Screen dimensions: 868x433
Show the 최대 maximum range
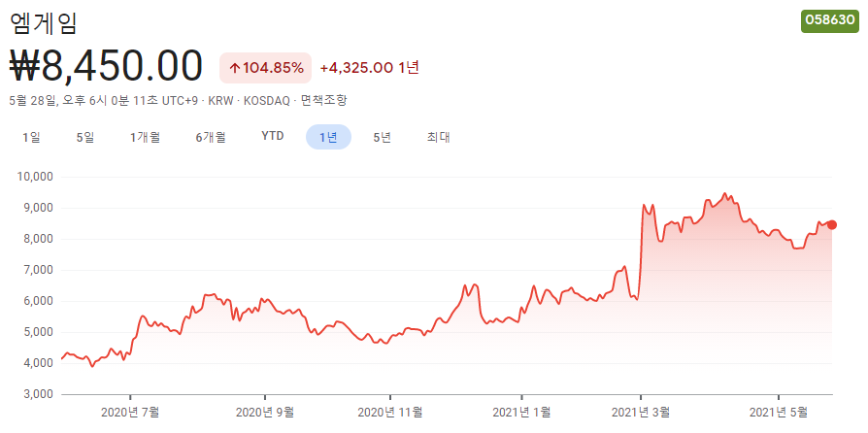tap(438, 137)
